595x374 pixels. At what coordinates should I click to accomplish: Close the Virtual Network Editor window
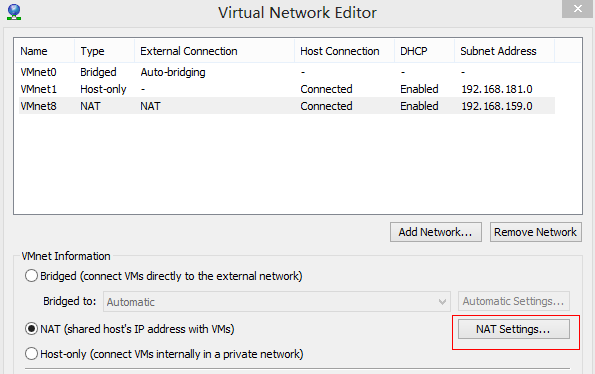578,9
